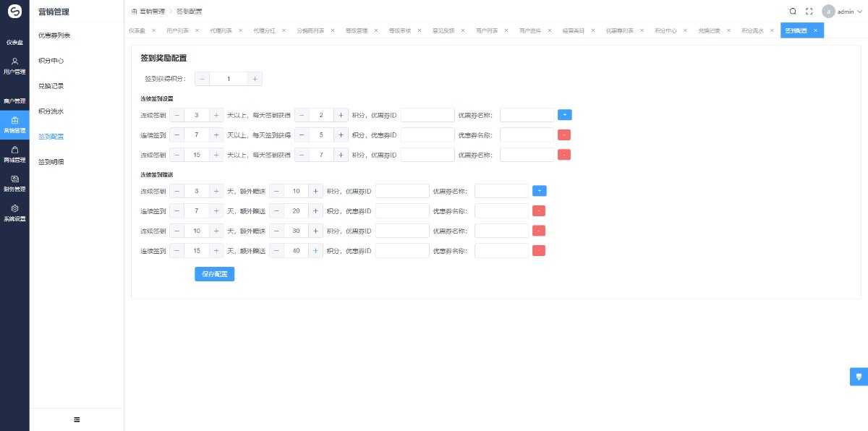Click the blue floating widget at right edge
The width and height of the screenshot is (868, 431).
pyautogui.click(x=859, y=377)
